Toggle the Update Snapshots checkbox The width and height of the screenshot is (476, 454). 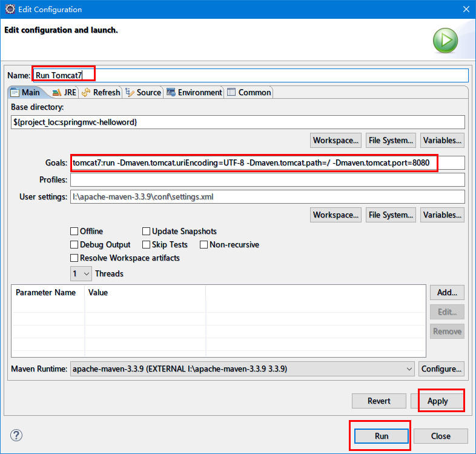(x=146, y=232)
